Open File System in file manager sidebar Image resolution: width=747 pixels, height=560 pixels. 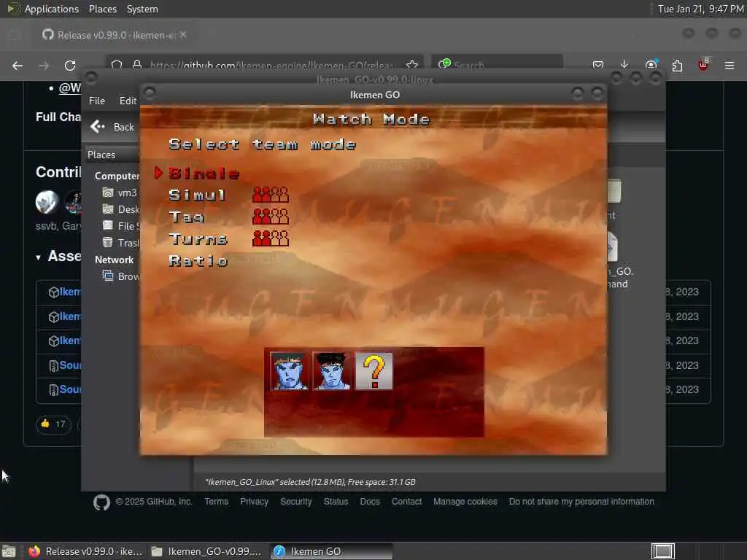click(121, 226)
